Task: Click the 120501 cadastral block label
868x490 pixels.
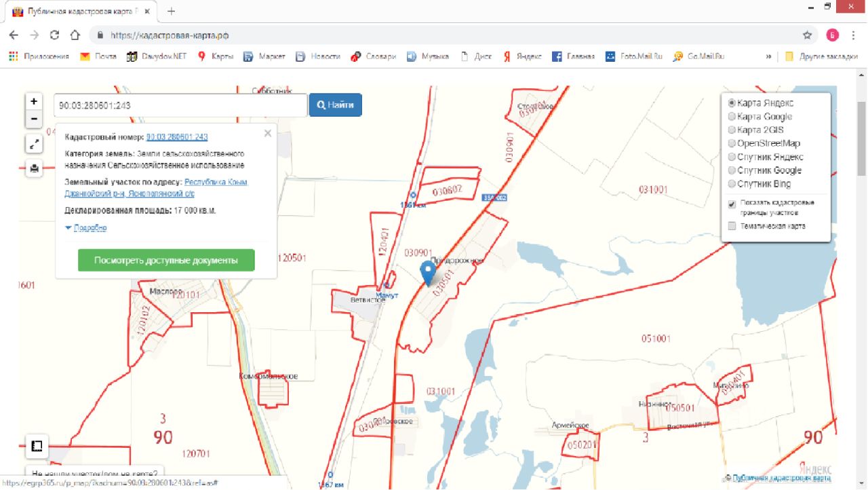Action: coord(292,258)
